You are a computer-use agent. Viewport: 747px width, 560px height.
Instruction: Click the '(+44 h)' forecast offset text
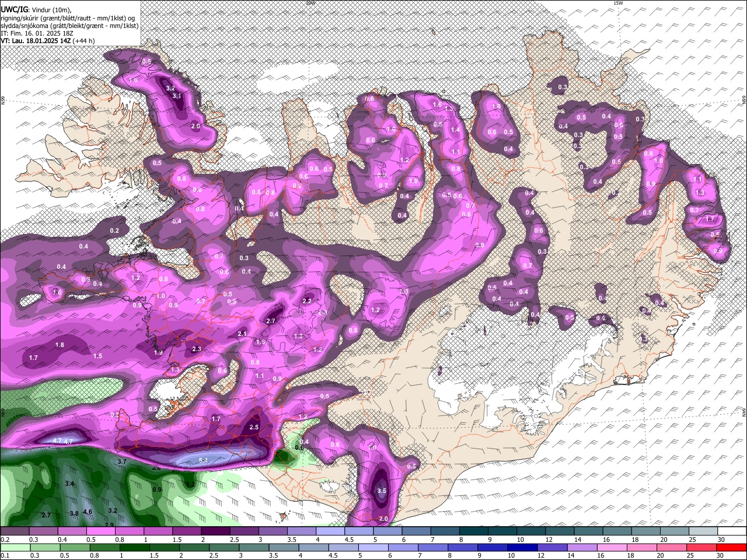coord(84,41)
